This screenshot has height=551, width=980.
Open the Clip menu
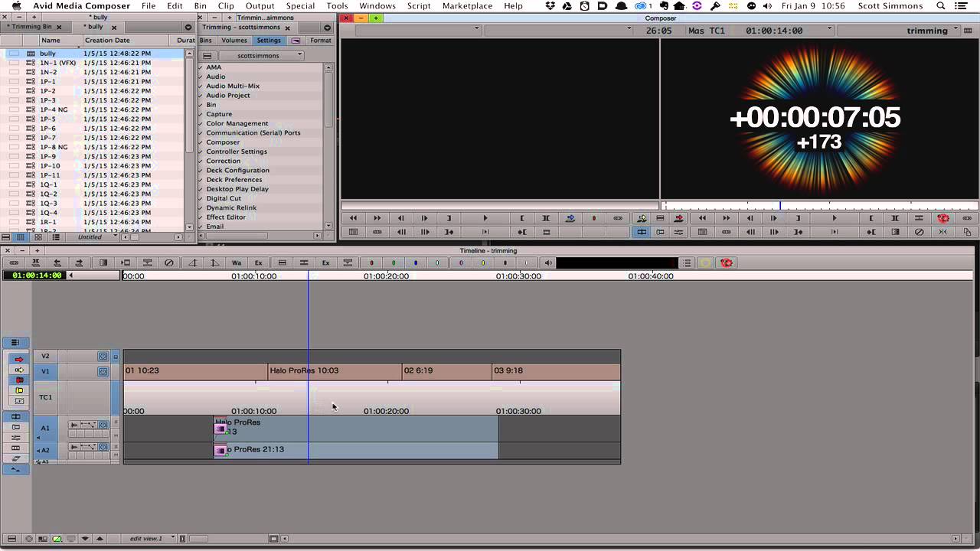pos(226,6)
